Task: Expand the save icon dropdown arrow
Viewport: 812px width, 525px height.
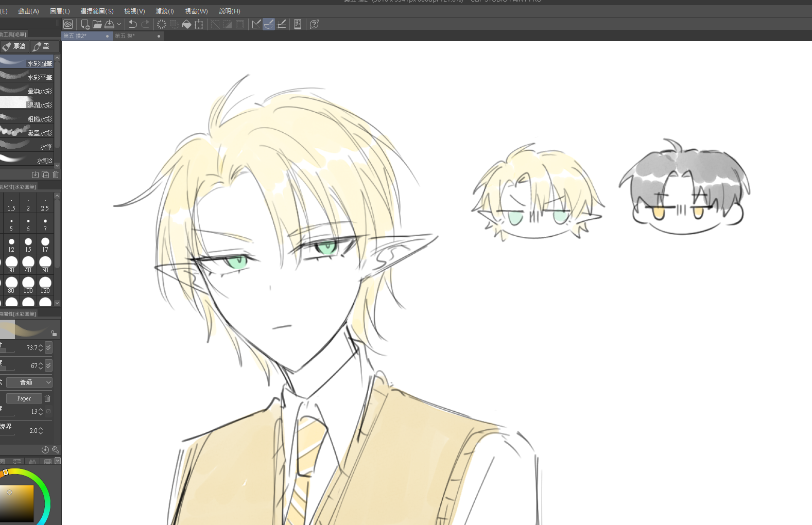Action: point(119,24)
